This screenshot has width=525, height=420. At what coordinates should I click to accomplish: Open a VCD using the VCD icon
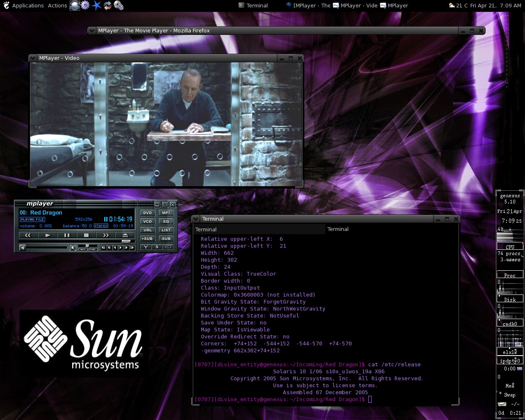(147, 221)
